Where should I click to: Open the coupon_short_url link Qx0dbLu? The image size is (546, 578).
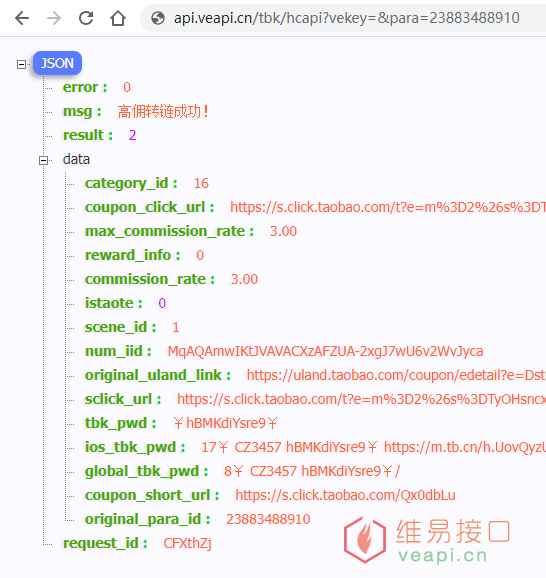[x=345, y=495]
